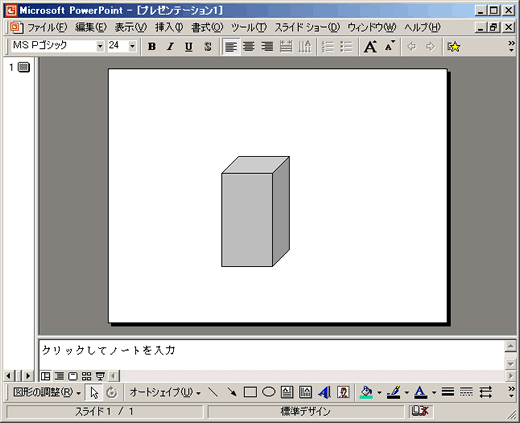Toggle italic formatting
This screenshot has height=423, width=520.
[170, 47]
